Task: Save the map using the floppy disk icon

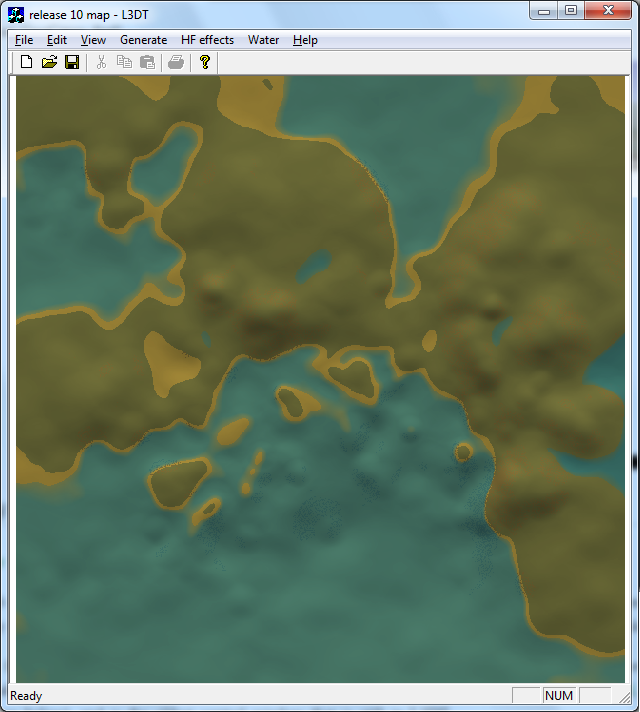Action: [x=72, y=62]
